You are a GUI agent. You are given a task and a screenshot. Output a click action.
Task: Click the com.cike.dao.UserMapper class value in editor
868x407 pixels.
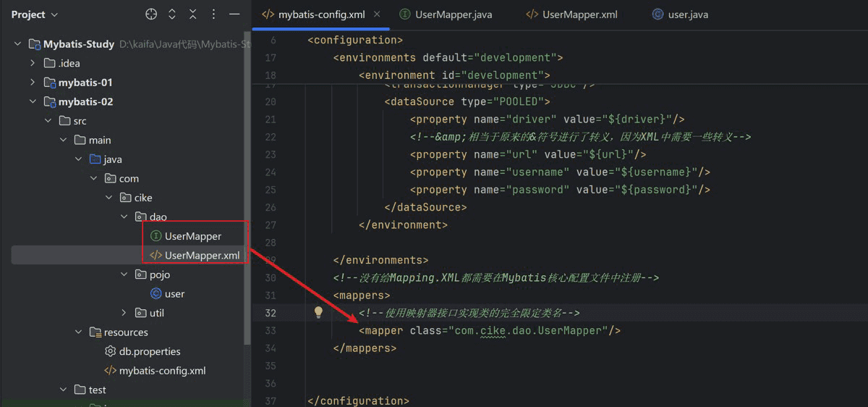pyautogui.click(x=528, y=330)
